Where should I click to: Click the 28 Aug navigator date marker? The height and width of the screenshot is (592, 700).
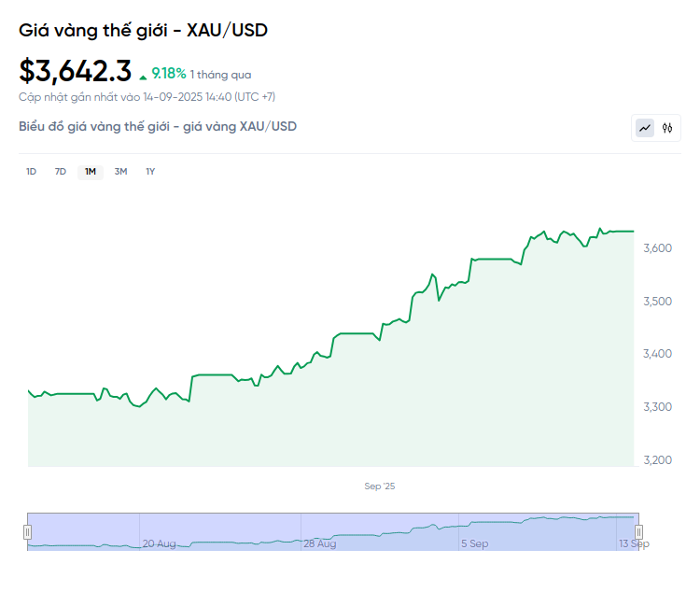(x=319, y=543)
